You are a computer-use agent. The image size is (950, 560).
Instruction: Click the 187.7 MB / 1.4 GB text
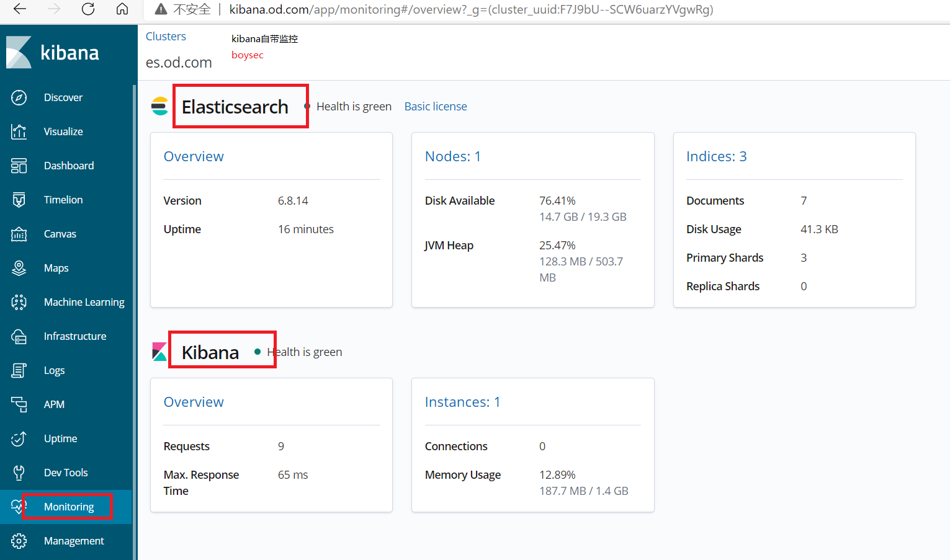coord(584,491)
